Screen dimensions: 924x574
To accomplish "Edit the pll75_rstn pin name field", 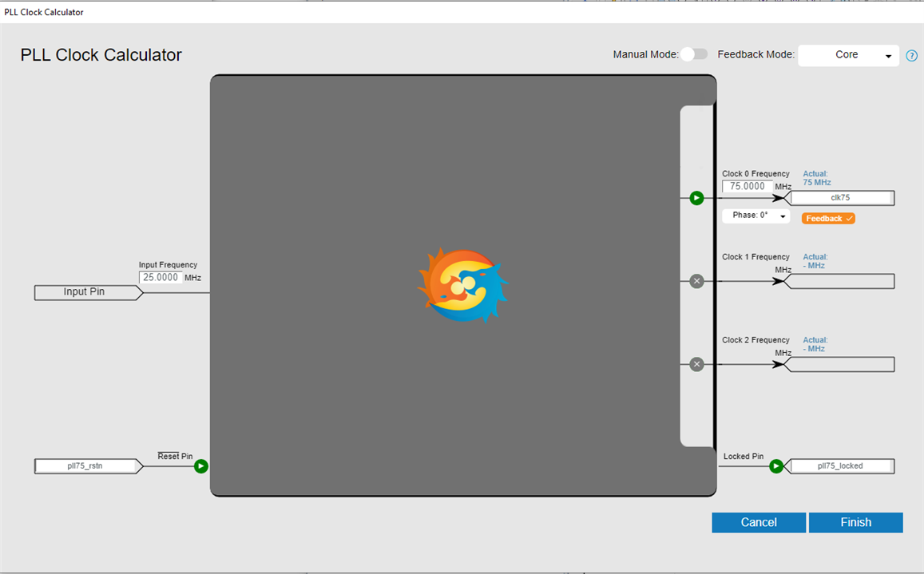I will click(x=85, y=466).
